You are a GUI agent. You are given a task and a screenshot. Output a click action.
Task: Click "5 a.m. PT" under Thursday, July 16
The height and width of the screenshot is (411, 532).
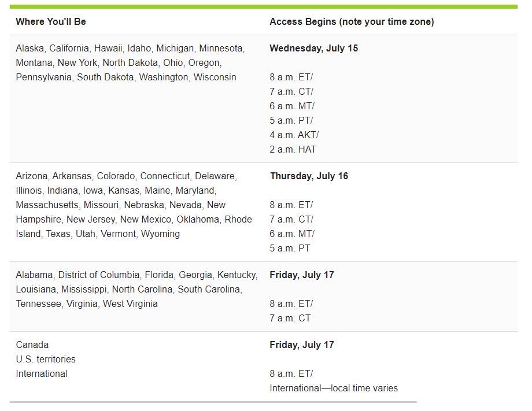[x=290, y=249]
